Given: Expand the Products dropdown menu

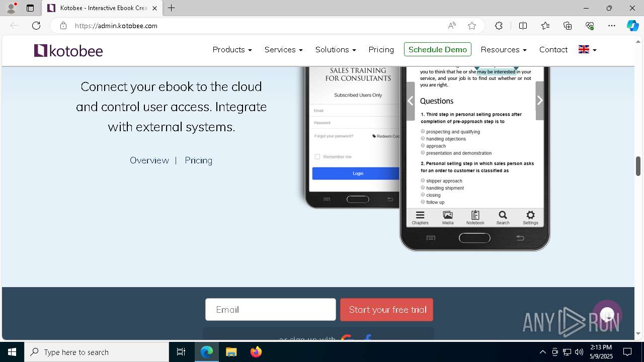Looking at the screenshot, I should (232, 49).
